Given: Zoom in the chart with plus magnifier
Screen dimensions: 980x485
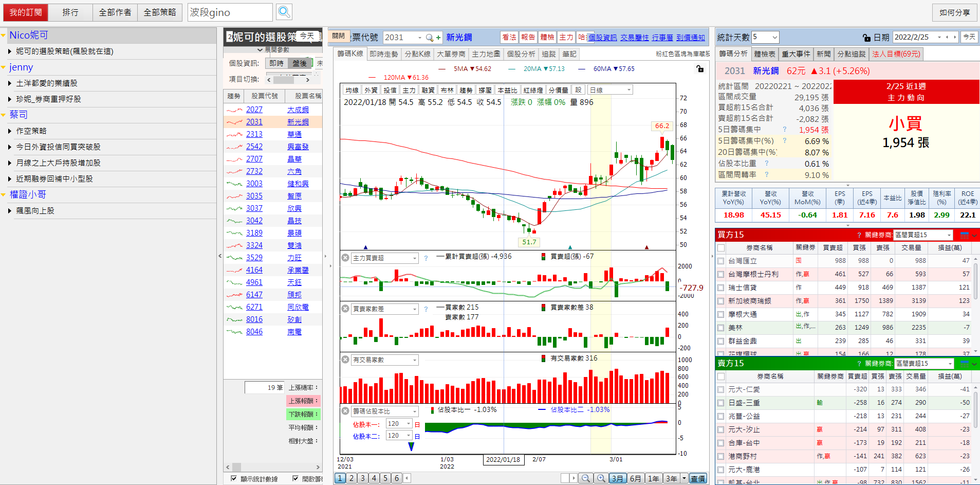Looking at the screenshot, I should (x=600, y=478).
